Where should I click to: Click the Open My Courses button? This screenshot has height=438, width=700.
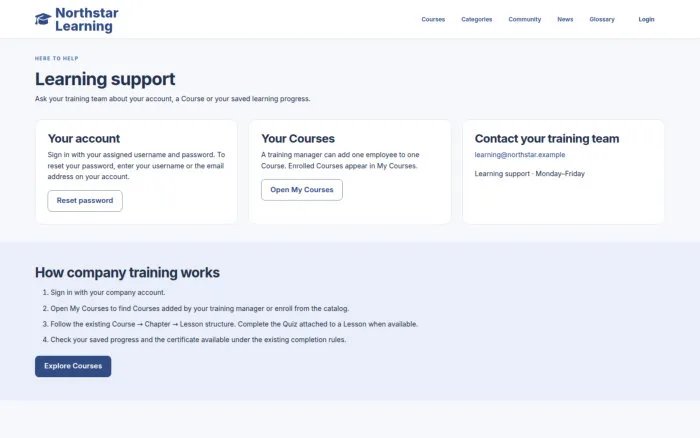(302, 190)
